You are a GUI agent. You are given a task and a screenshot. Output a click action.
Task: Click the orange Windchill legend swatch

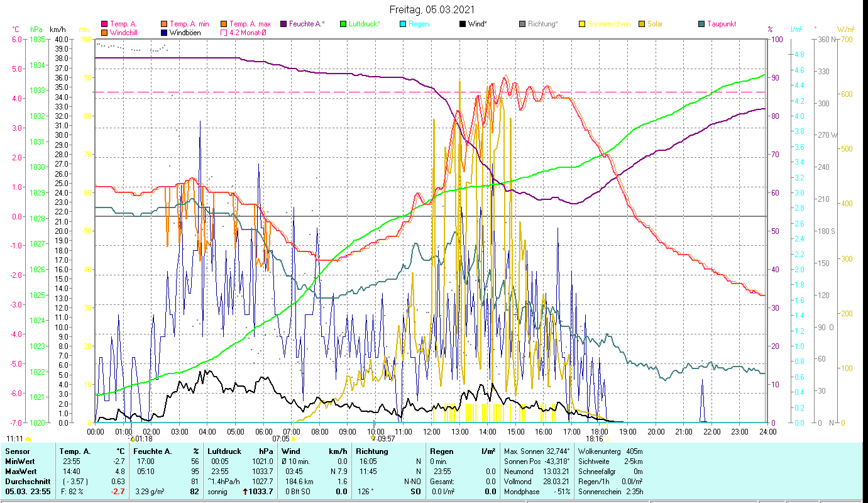click(x=104, y=32)
